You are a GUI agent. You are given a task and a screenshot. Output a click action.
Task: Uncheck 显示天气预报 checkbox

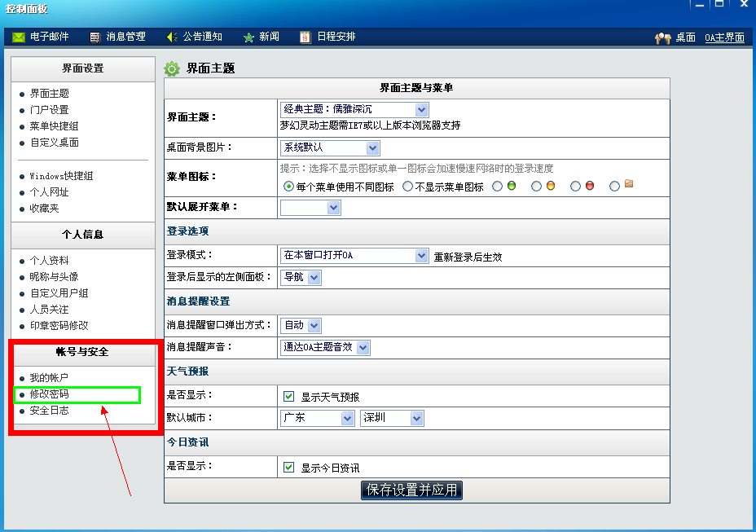(x=288, y=397)
